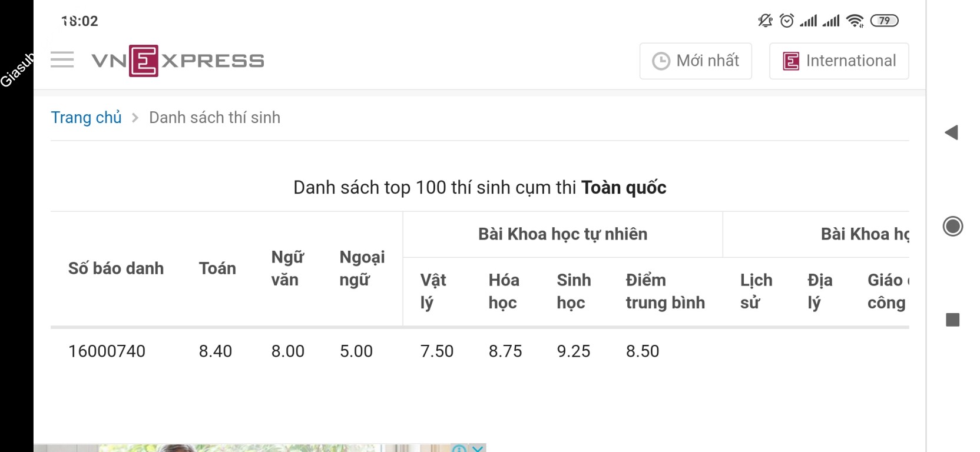Tap the Android back triangle
This screenshot has width=980, height=452.
951,132
